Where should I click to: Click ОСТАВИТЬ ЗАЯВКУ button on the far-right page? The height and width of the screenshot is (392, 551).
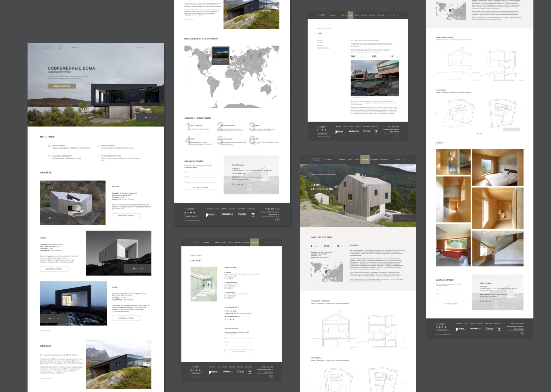[x=451, y=304]
